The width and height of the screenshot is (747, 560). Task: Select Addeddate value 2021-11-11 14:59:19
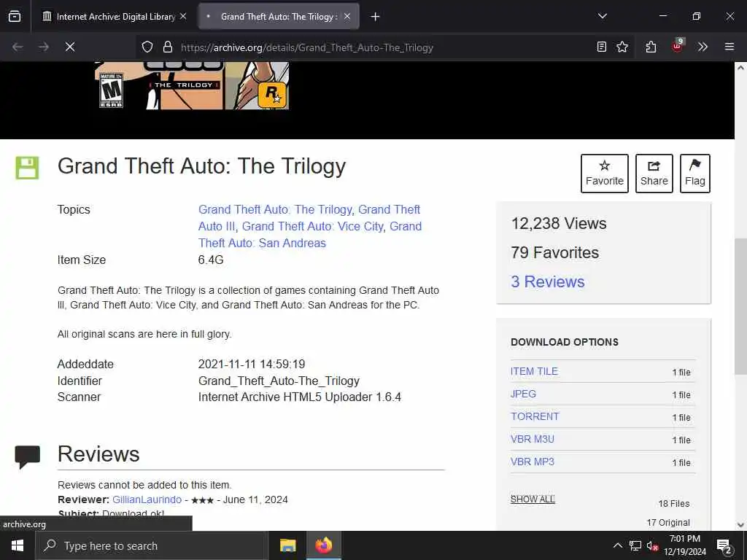[x=252, y=365]
